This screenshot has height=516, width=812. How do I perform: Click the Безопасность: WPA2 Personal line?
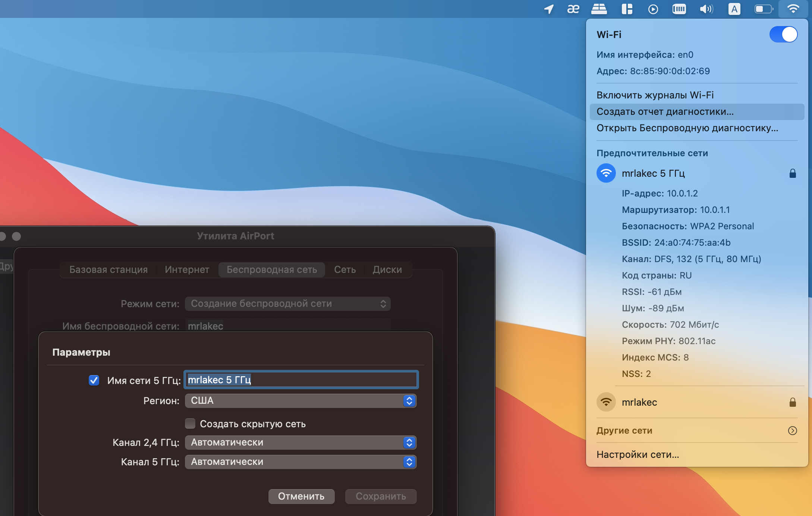688,226
